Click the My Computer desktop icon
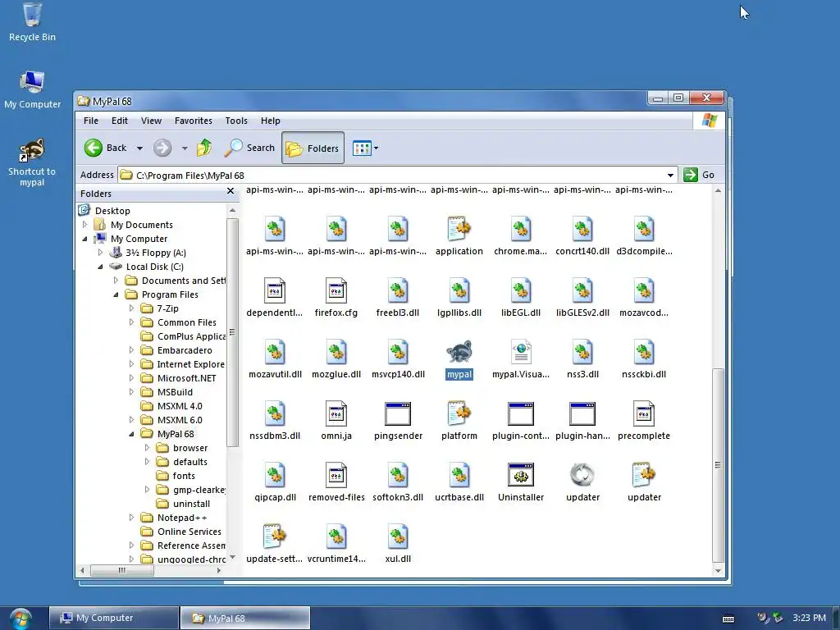Viewport: 840px width, 630px height. click(x=32, y=89)
